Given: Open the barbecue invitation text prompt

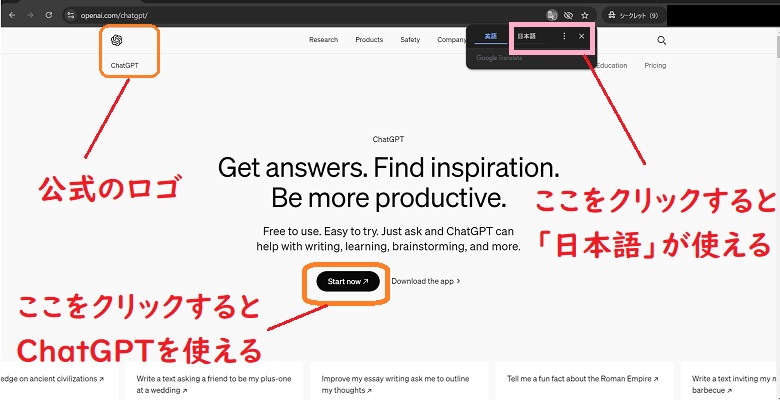Looking at the screenshot, I should click(727, 381).
